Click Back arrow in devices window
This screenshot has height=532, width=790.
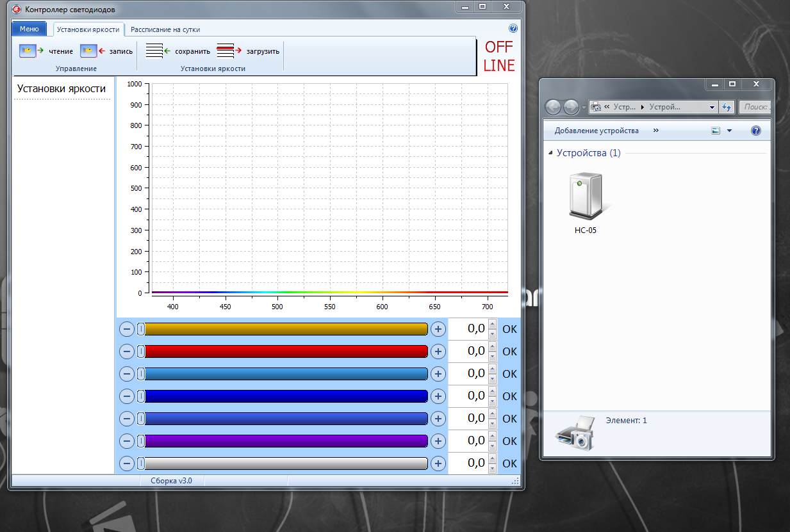[554, 108]
